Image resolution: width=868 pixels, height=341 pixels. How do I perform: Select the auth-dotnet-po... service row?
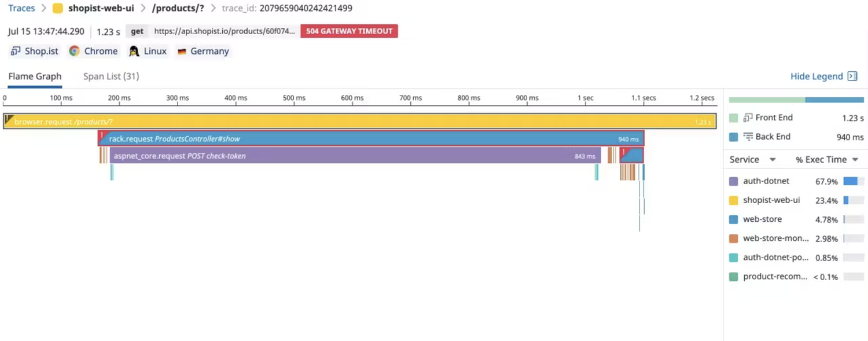(x=796, y=258)
